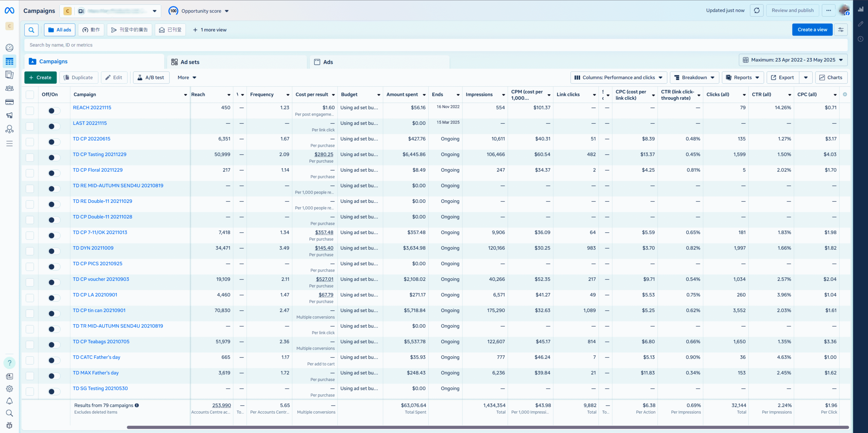Open Columns: Performance and clicks dropdown
Screen dimensions: 868x433
click(x=618, y=78)
